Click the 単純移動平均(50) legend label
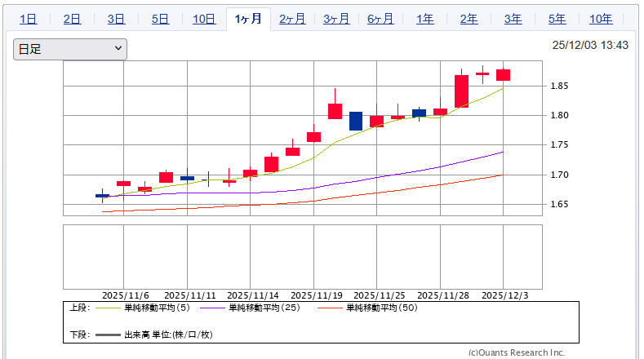Image resolution: width=644 pixels, height=359 pixels. point(382,308)
